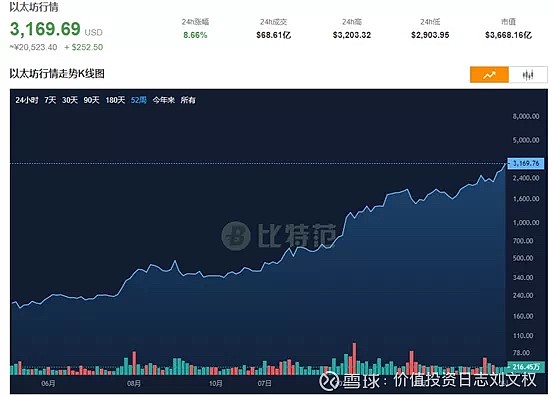Click the 10月 date axis label

[x=216, y=384]
